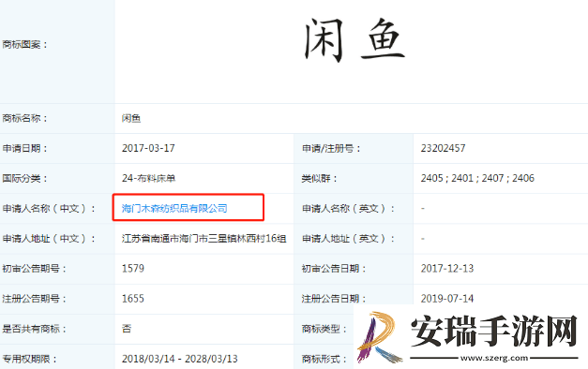This screenshot has width=588, height=369.
Task: Select preliminary announcement date 2017-12-13
Action: point(447,269)
